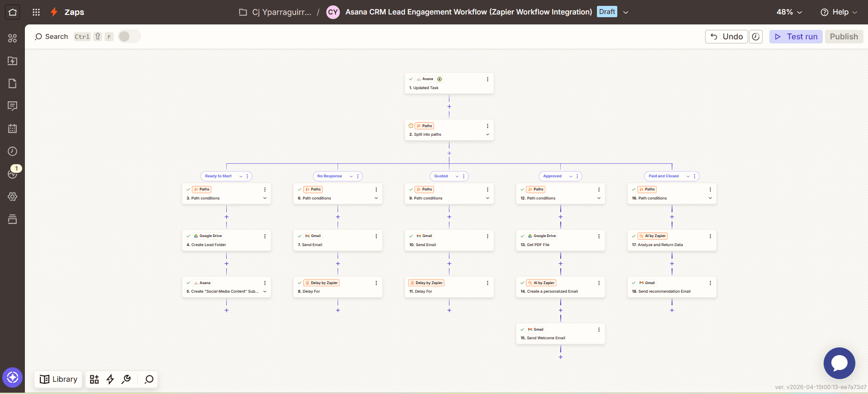
Task: Click the Zap title text
Action: (468, 12)
